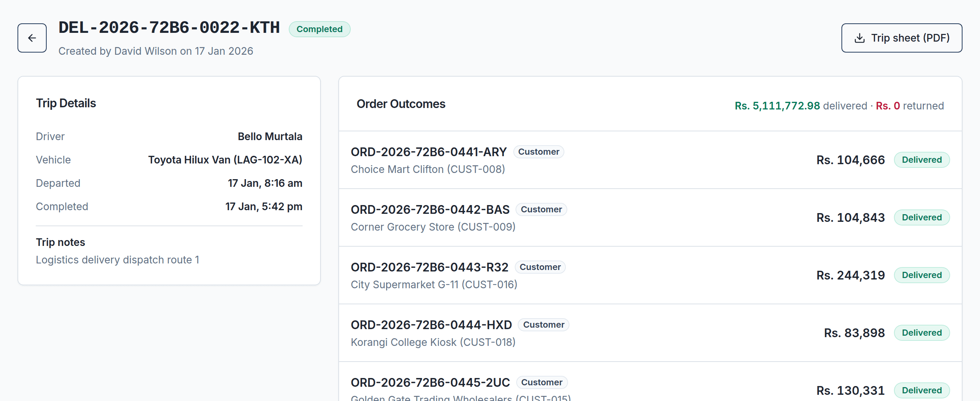This screenshot has width=980, height=401.
Task: Click Customer tag on order 0445-2UC
Action: click(x=541, y=382)
